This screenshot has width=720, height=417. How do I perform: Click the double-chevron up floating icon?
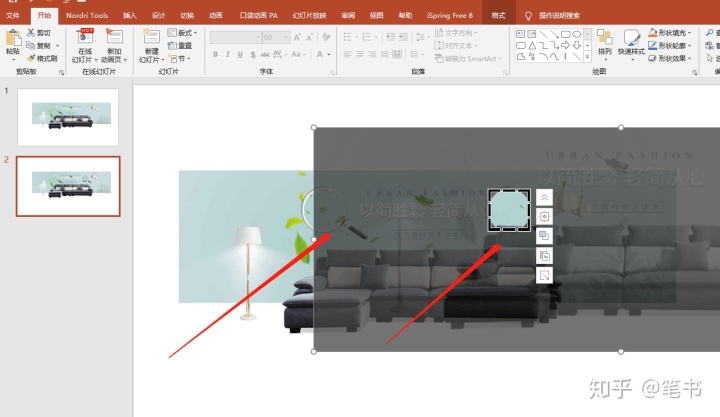pos(544,197)
